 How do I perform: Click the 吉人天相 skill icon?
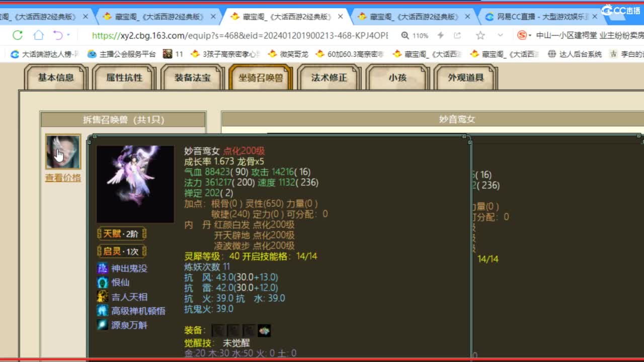tap(103, 297)
